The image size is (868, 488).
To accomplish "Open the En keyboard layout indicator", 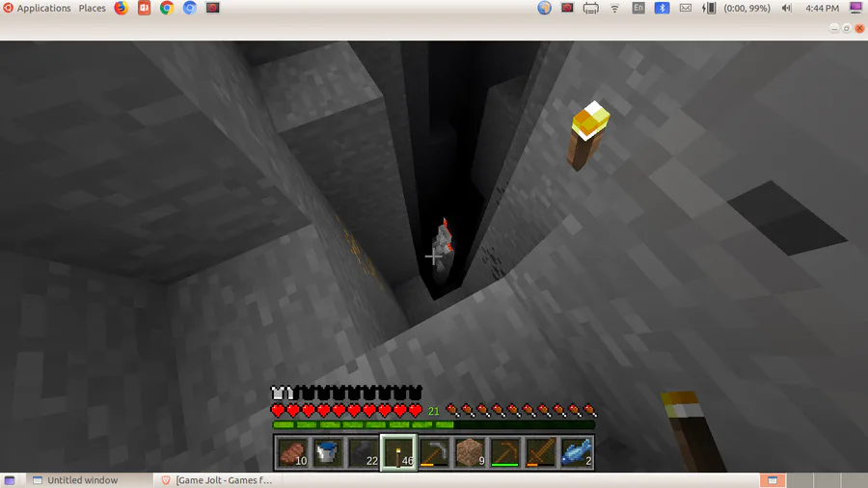I will 638,8.
